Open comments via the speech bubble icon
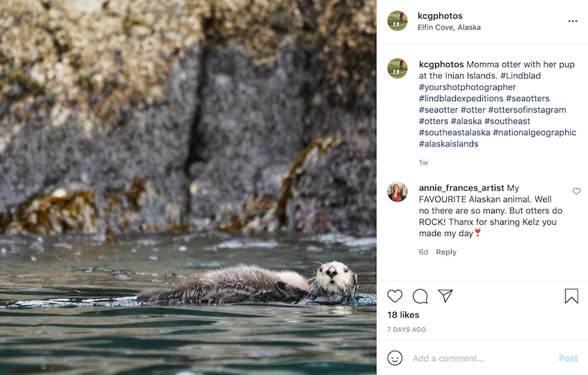588x375 pixels. pyautogui.click(x=420, y=296)
